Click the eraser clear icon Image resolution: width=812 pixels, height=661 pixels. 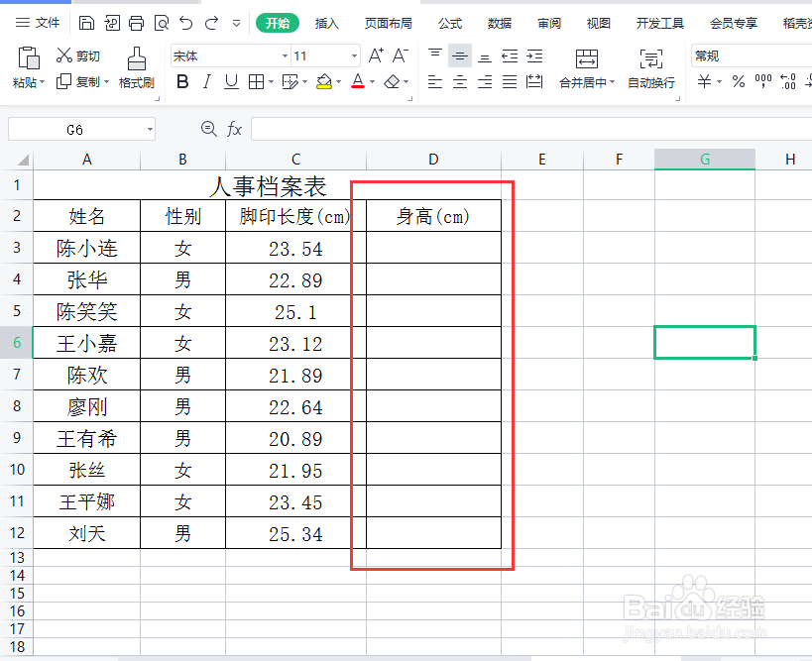392,81
